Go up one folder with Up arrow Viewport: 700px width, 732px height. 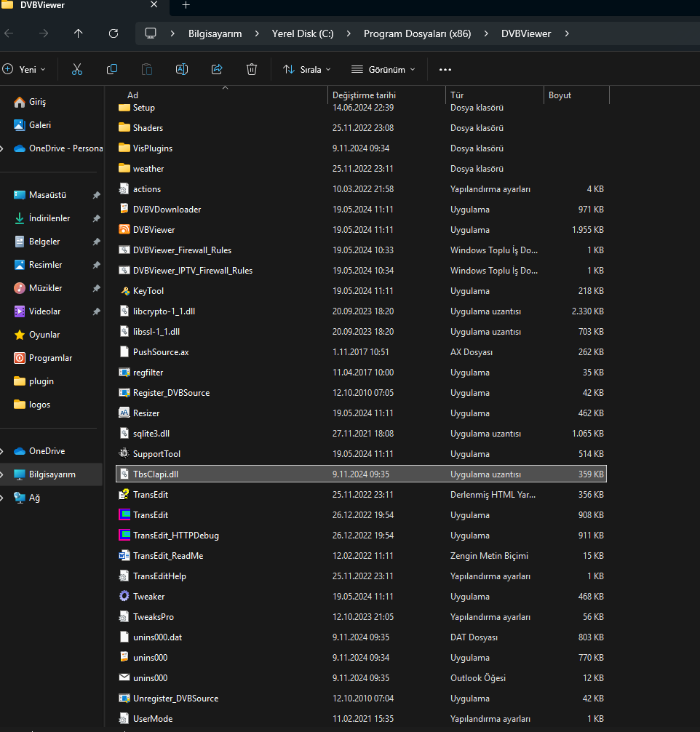click(79, 33)
